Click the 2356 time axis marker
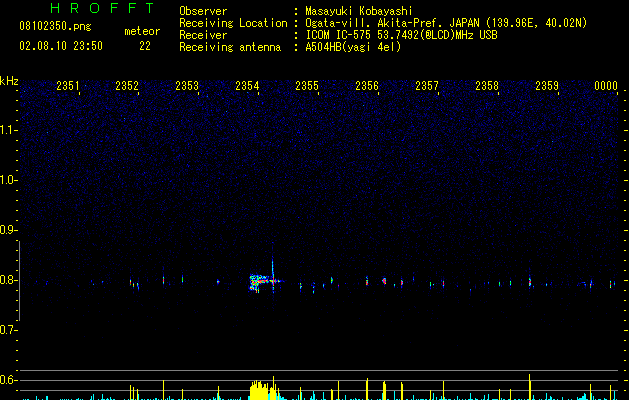Screen dimensions: 629x400 click(367, 86)
